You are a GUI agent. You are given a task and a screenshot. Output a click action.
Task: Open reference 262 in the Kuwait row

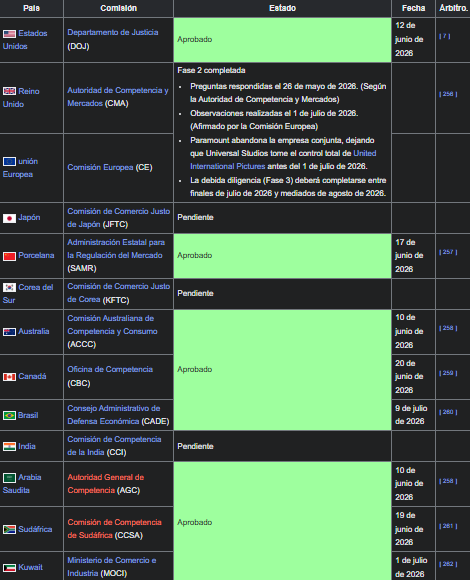448,564
